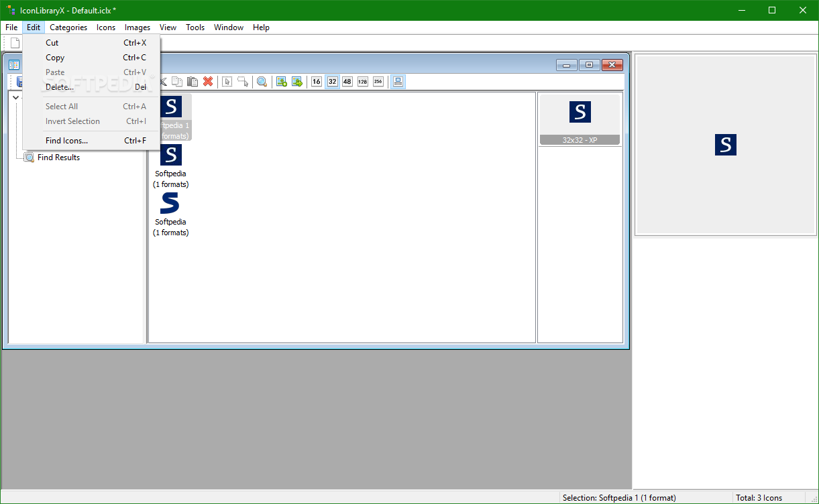Choose Cut from the Edit menu
This screenshot has height=504, width=819.
point(92,42)
